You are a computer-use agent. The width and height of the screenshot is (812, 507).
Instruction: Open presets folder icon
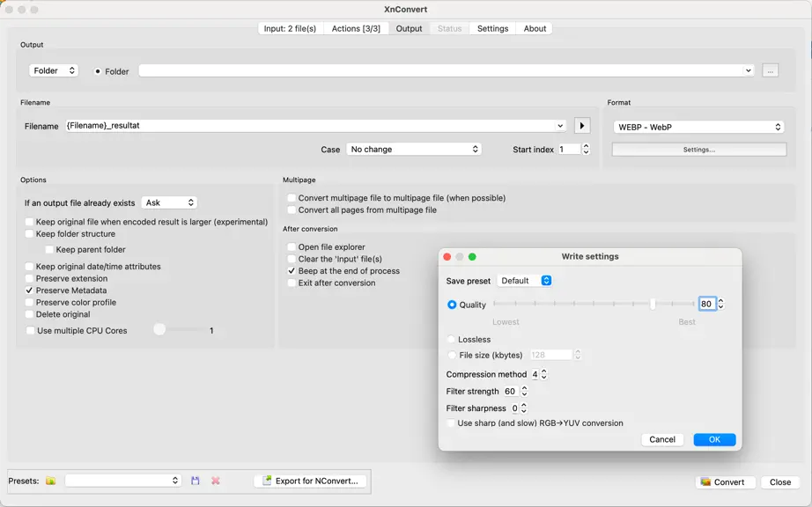pos(50,481)
